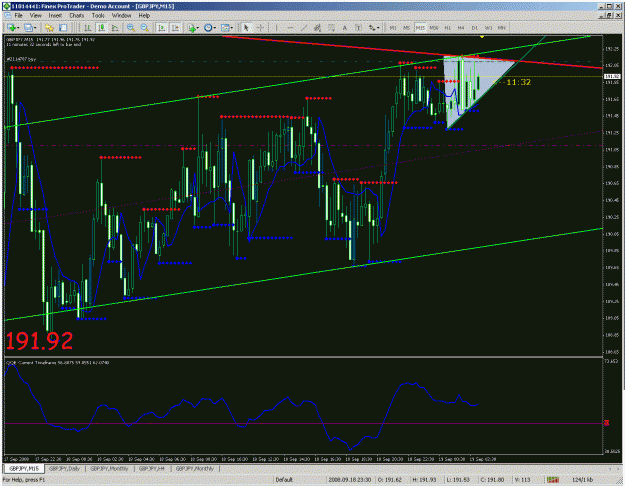Open the New Chart tool

click(x=11, y=28)
